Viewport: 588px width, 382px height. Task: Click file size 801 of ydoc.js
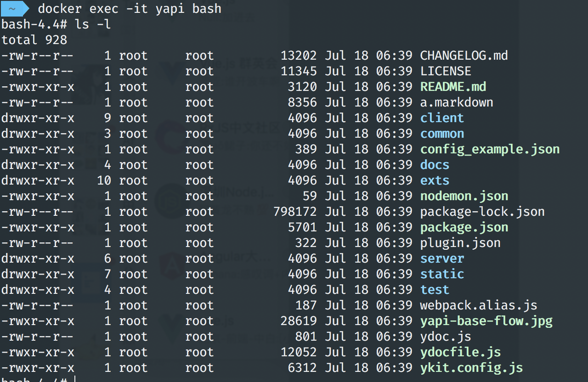(306, 337)
